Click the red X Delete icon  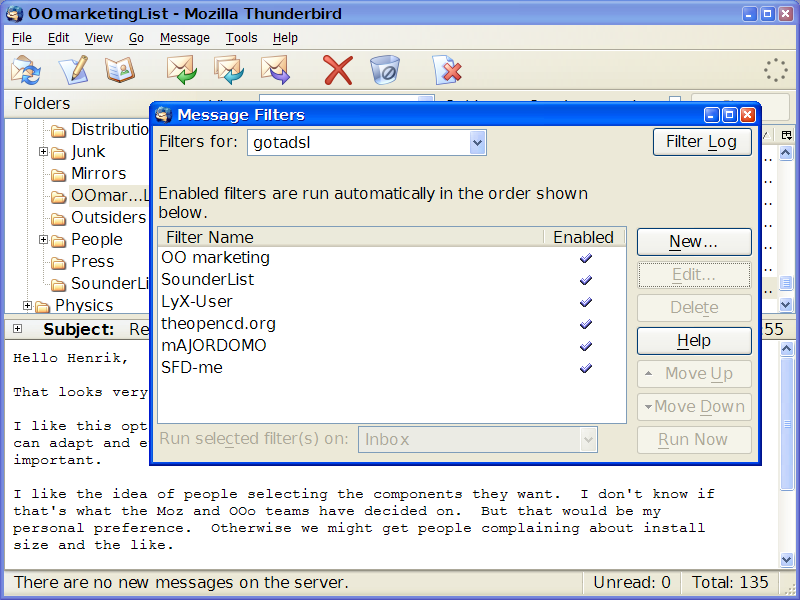[x=338, y=70]
